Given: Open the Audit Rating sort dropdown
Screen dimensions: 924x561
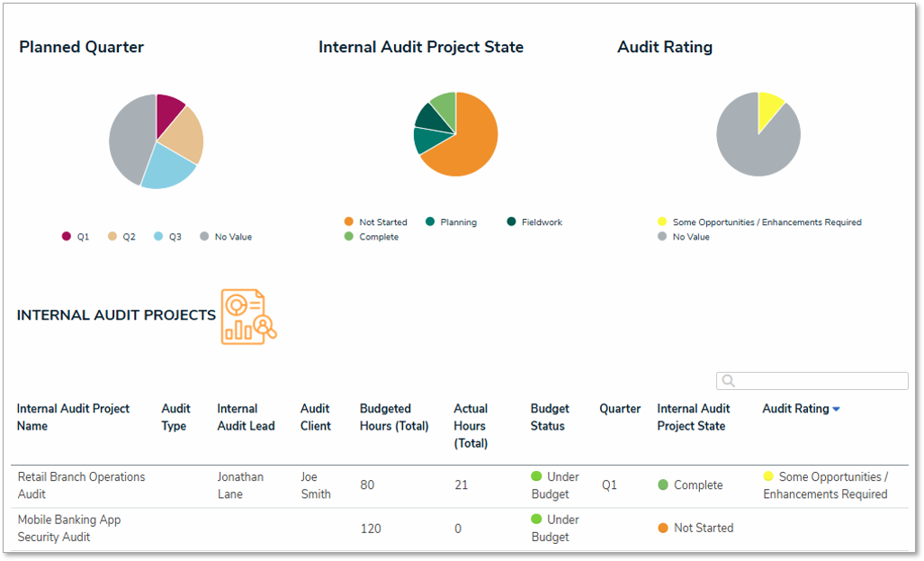Looking at the screenshot, I should coord(836,408).
